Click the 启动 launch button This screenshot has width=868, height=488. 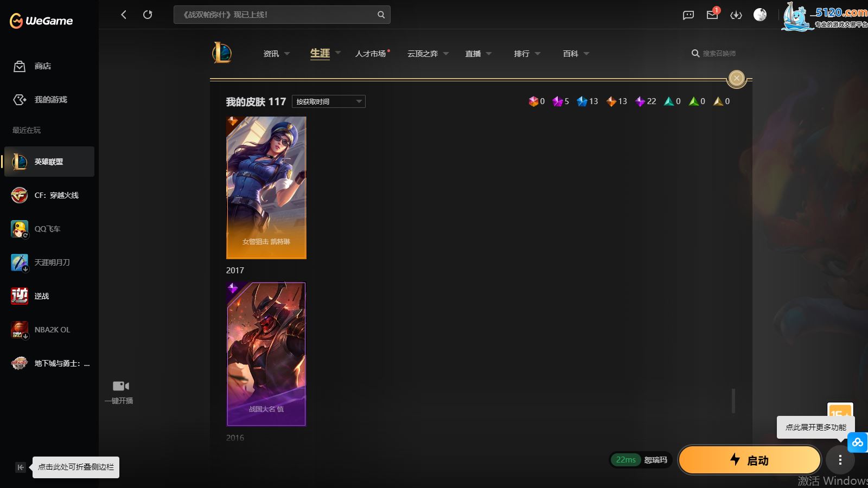coord(750,460)
